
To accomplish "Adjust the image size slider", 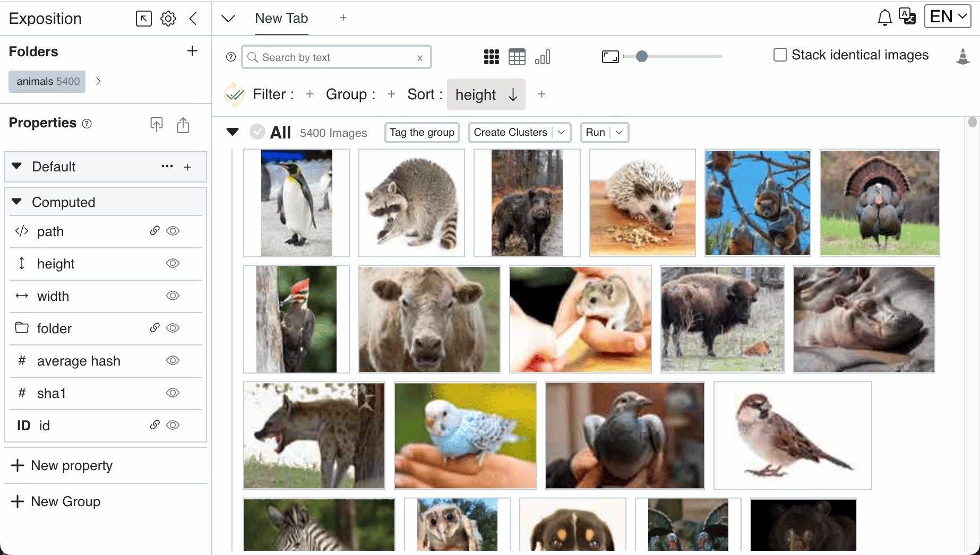I will pyautogui.click(x=642, y=56).
